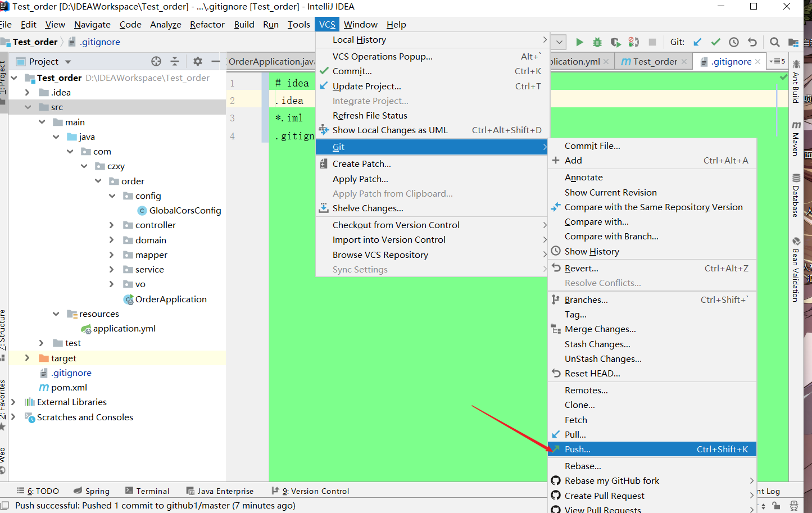Open the Spring tool window
Image resolution: width=812 pixels, height=513 pixels.
[92, 491]
